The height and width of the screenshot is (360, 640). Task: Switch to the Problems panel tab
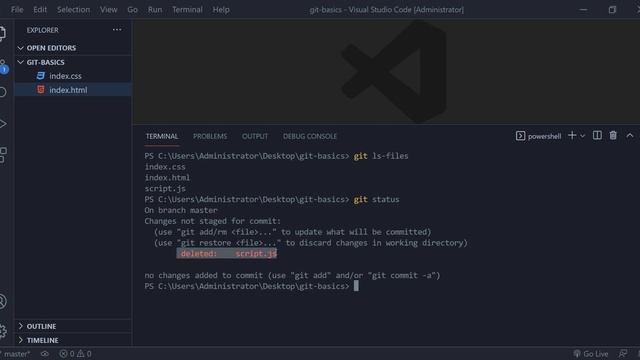[210, 136]
